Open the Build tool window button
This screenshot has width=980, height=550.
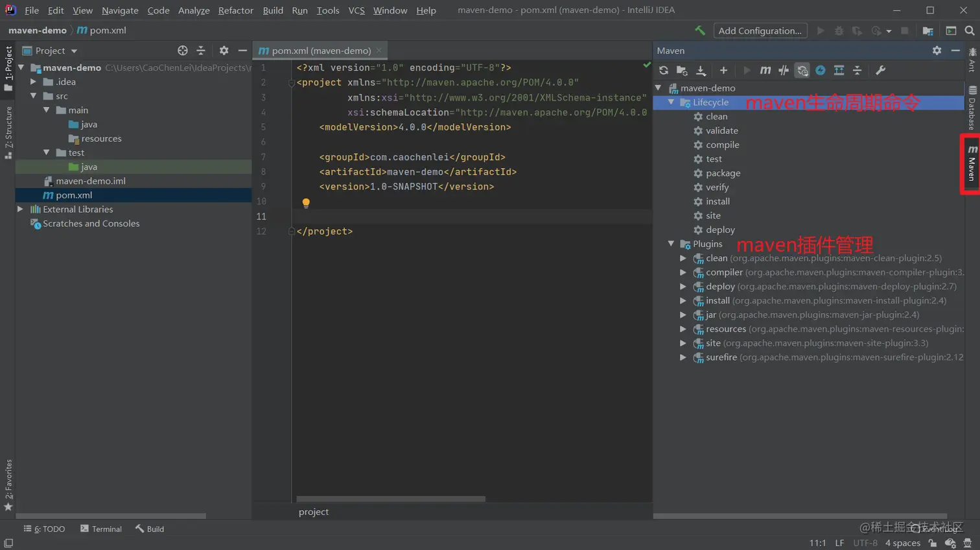coord(150,529)
